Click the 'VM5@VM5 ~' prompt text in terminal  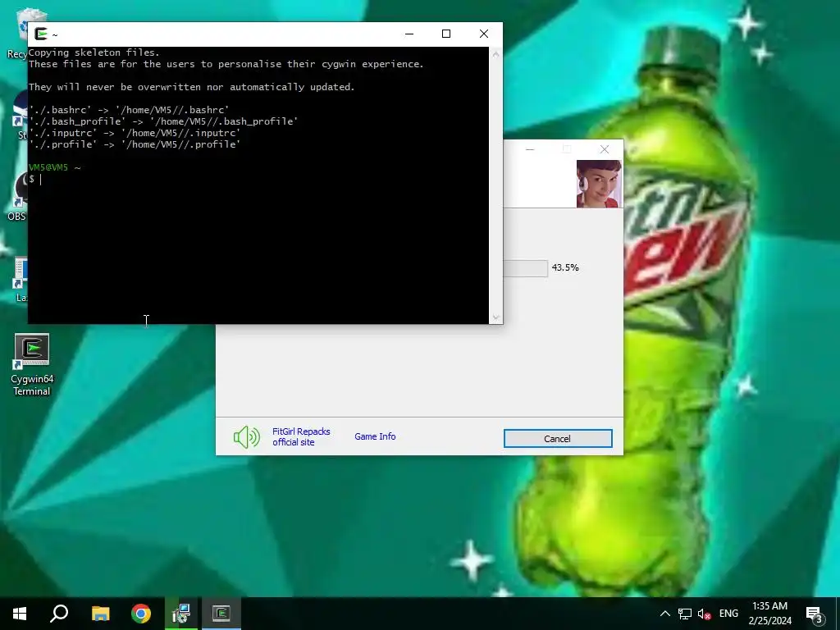coord(55,167)
